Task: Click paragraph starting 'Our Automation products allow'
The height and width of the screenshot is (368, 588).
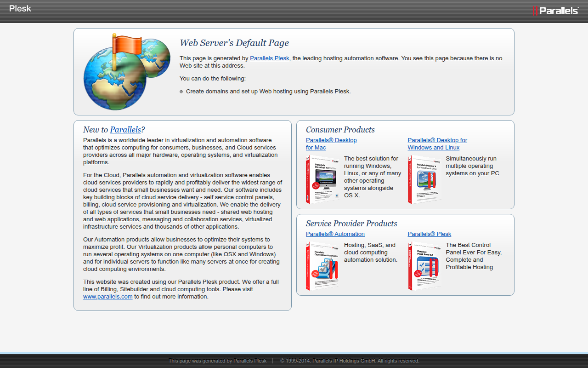Action: tap(181, 254)
